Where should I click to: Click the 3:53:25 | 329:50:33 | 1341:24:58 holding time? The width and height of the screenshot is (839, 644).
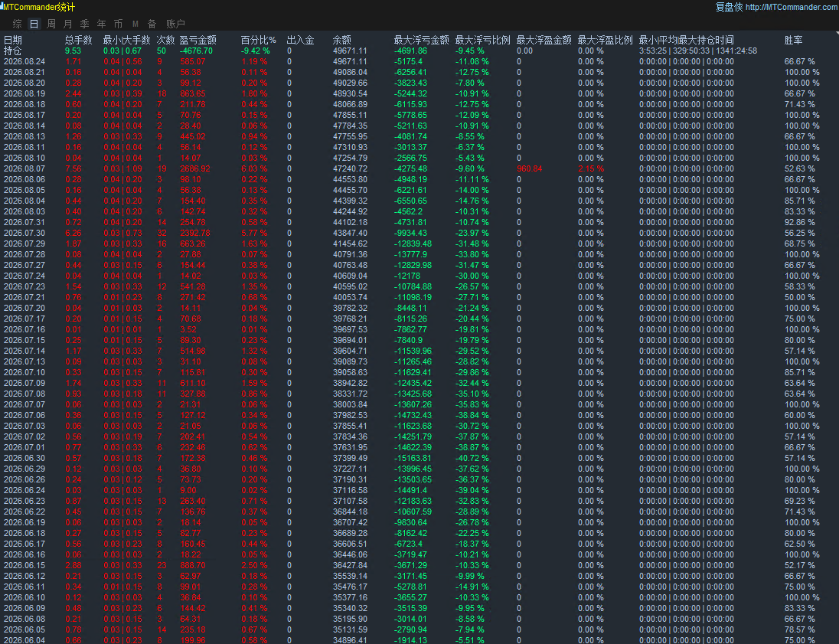[697, 51]
